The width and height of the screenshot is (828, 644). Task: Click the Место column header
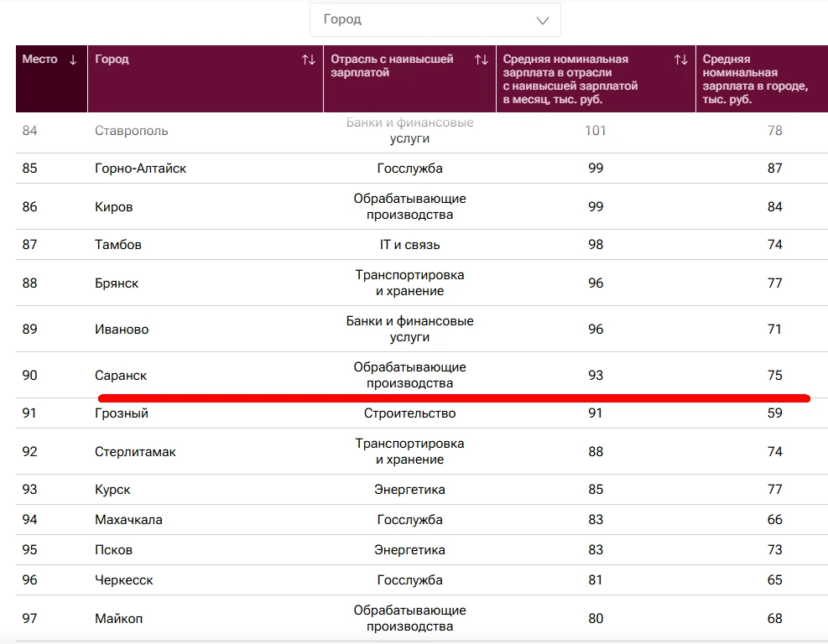(52, 79)
